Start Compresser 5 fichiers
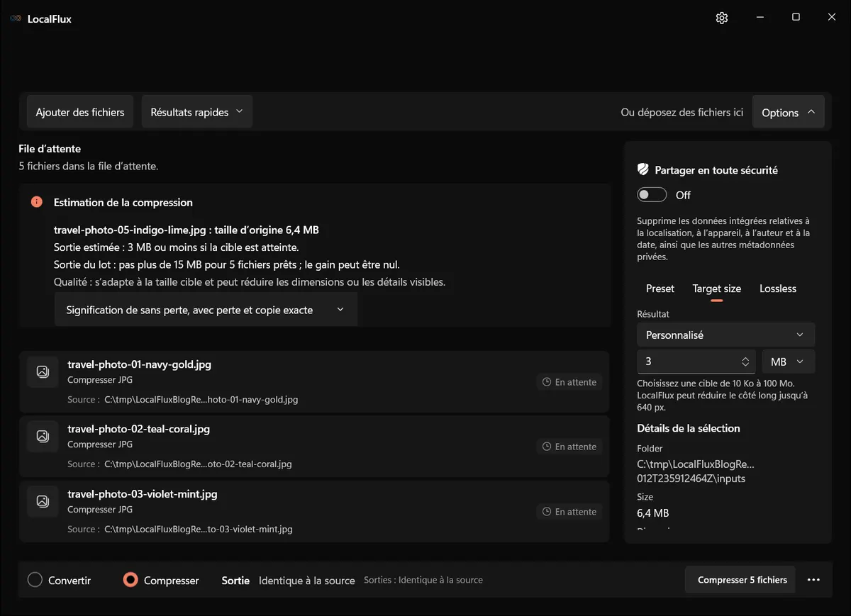 coord(742,580)
